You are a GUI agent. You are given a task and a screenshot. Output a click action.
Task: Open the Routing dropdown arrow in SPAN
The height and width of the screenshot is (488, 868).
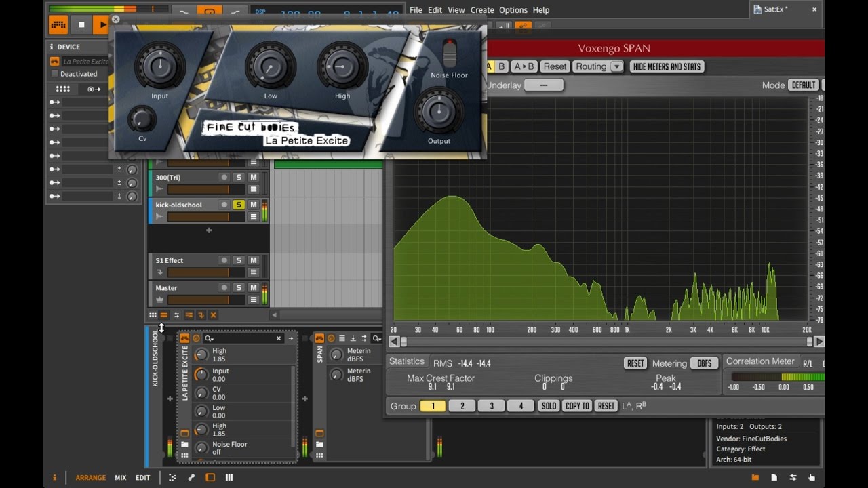(616, 66)
